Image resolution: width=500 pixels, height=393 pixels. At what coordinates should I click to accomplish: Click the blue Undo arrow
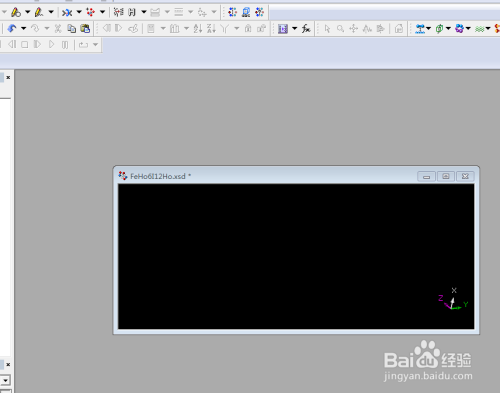[x=12, y=29]
